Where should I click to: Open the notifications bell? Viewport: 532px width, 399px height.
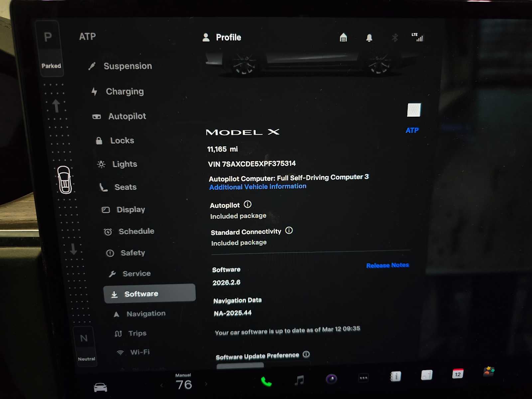(369, 38)
